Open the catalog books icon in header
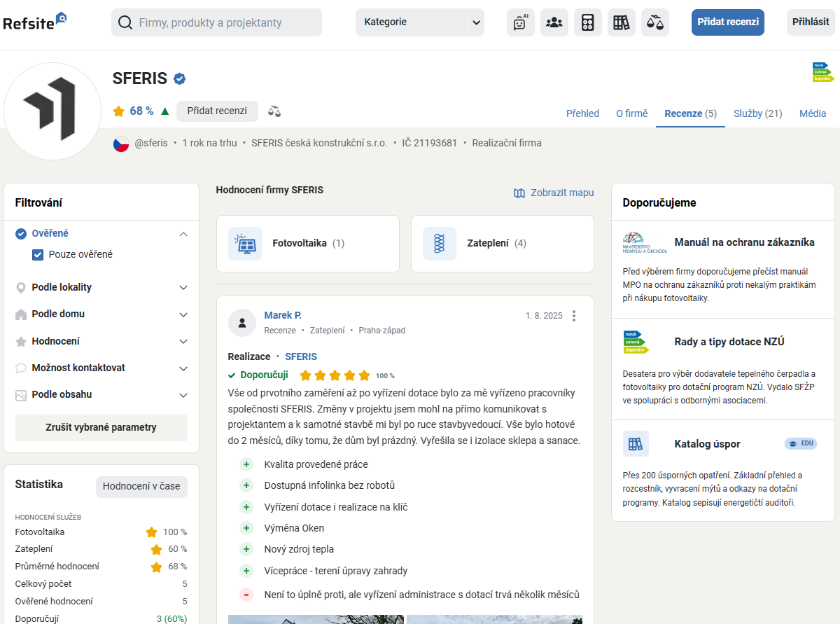 point(621,22)
